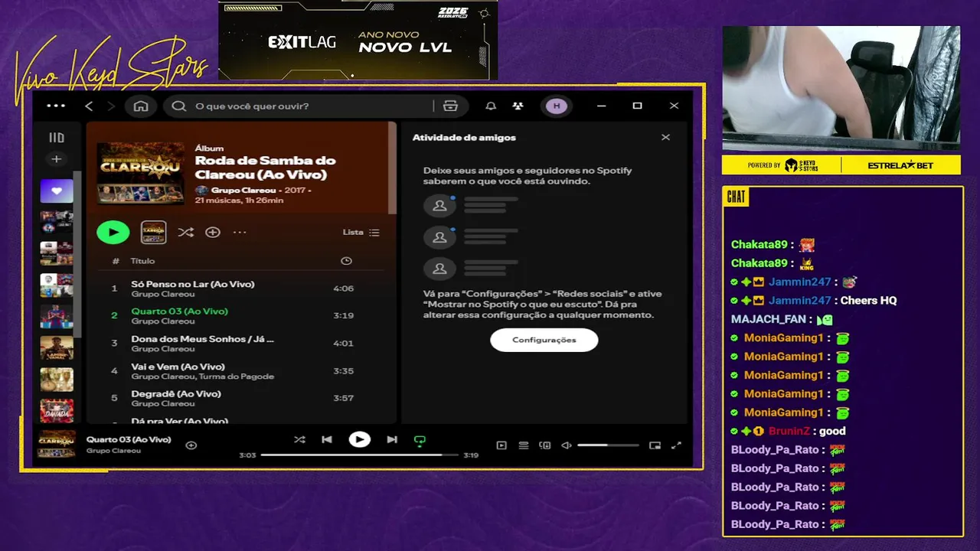The height and width of the screenshot is (551, 980).
Task: Open second sidebar playlist thumbnail below heart
Action: [57, 223]
